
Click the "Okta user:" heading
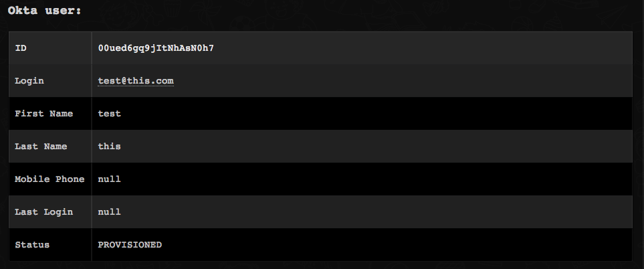(x=45, y=11)
